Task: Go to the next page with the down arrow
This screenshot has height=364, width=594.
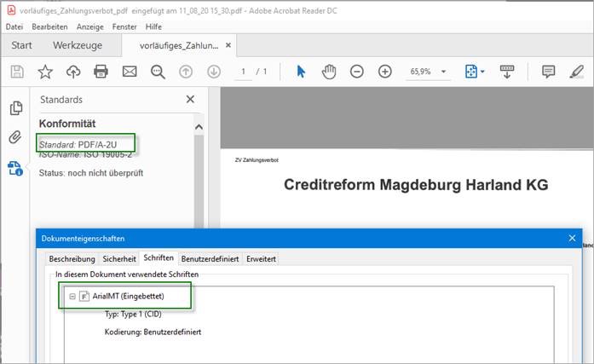Action: [x=214, y=72]
